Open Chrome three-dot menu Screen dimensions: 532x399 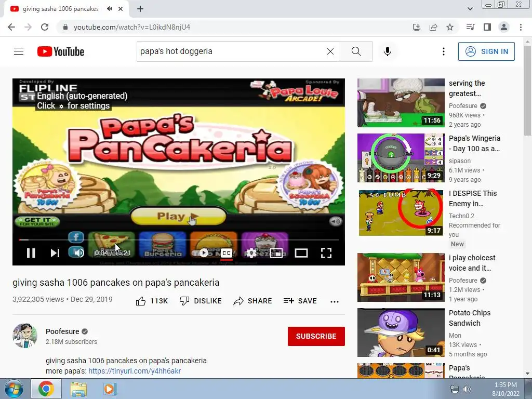tap(521, 27)
